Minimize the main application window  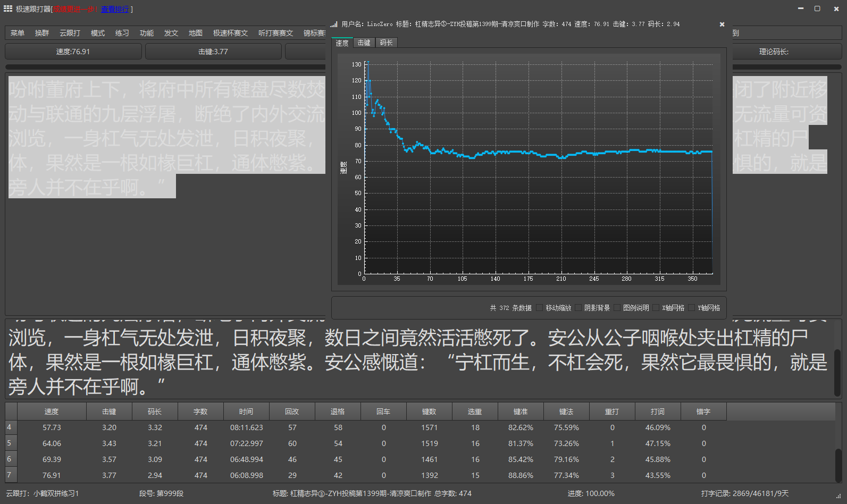[x=801, y=9]
